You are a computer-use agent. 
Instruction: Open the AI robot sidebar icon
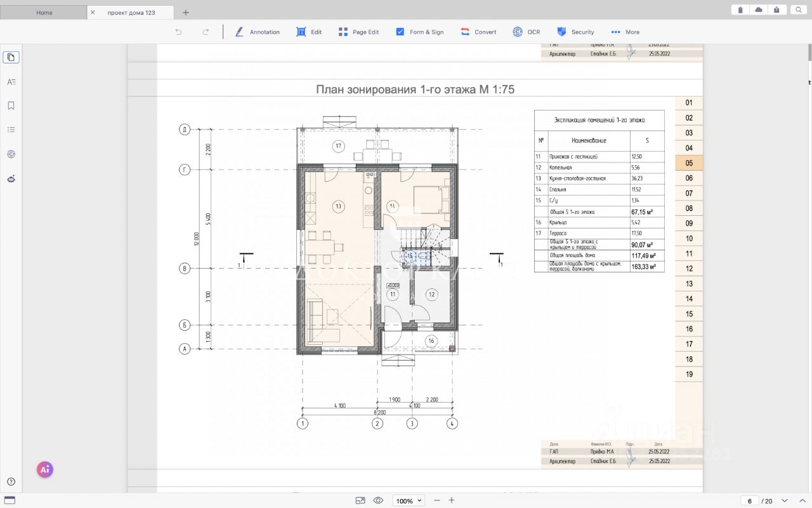coord(11,179)
